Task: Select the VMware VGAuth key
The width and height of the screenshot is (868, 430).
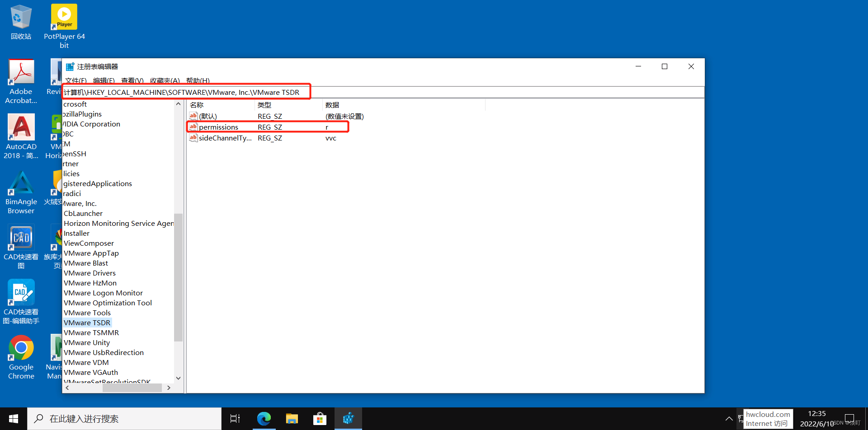Action: point(91,372)
